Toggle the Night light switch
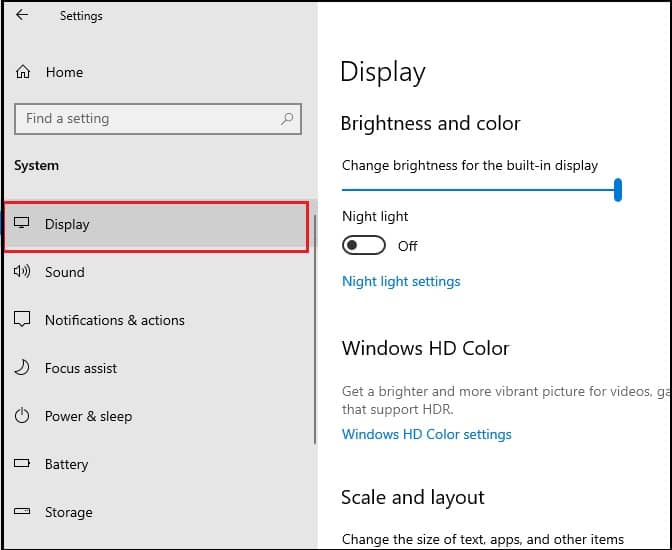 (x=363, y=246)
